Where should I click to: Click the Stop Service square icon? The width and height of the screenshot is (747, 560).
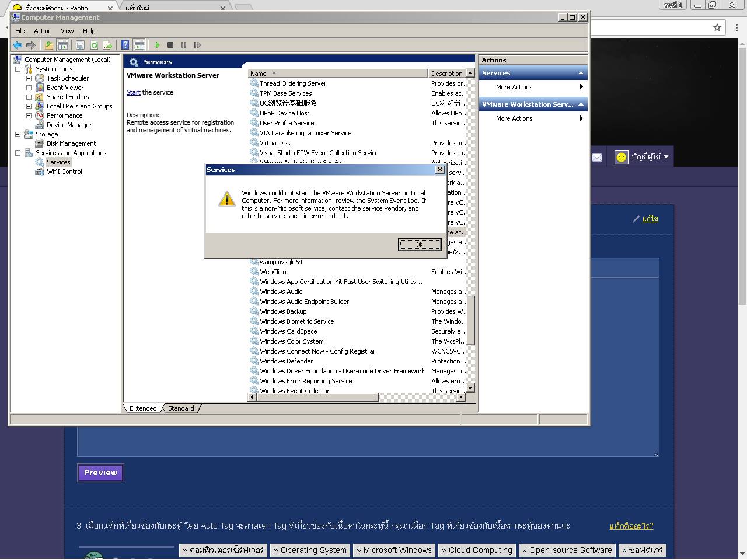click(x=170, y=45)
